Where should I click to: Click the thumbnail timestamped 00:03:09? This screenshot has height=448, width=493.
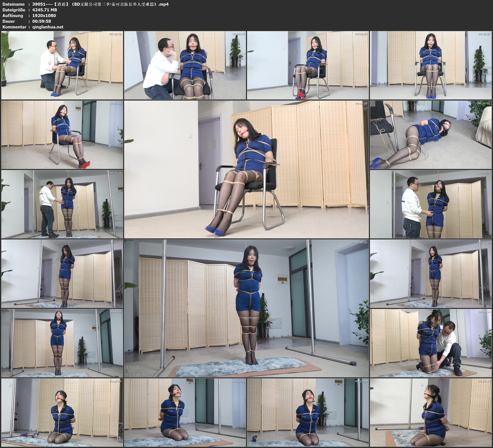point(62,65)
